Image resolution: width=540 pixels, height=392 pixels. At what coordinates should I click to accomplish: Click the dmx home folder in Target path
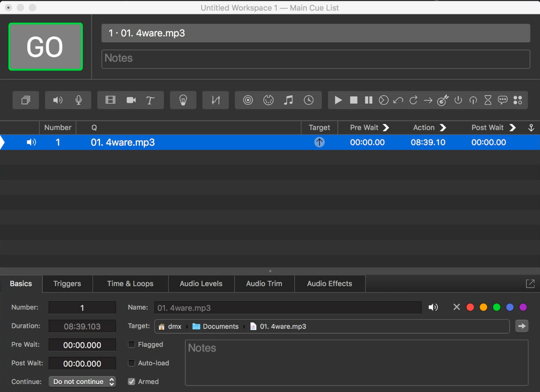(x=170, y=326)
